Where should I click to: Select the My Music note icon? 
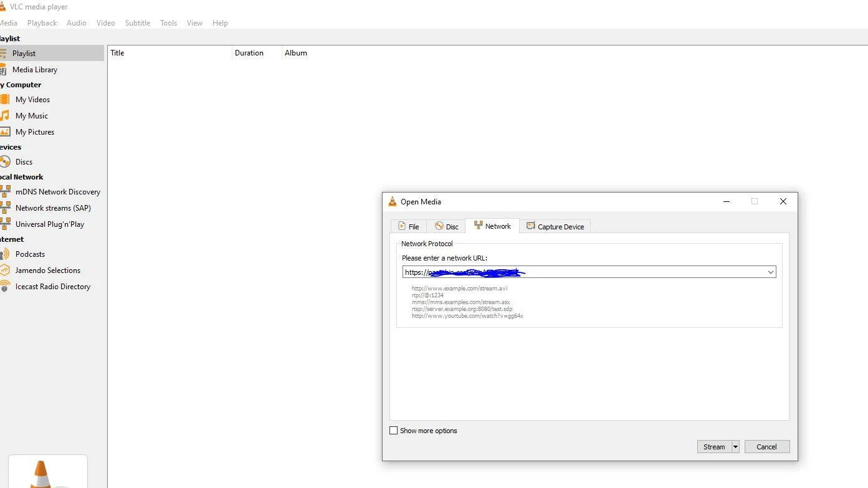(x=5, y=116)
